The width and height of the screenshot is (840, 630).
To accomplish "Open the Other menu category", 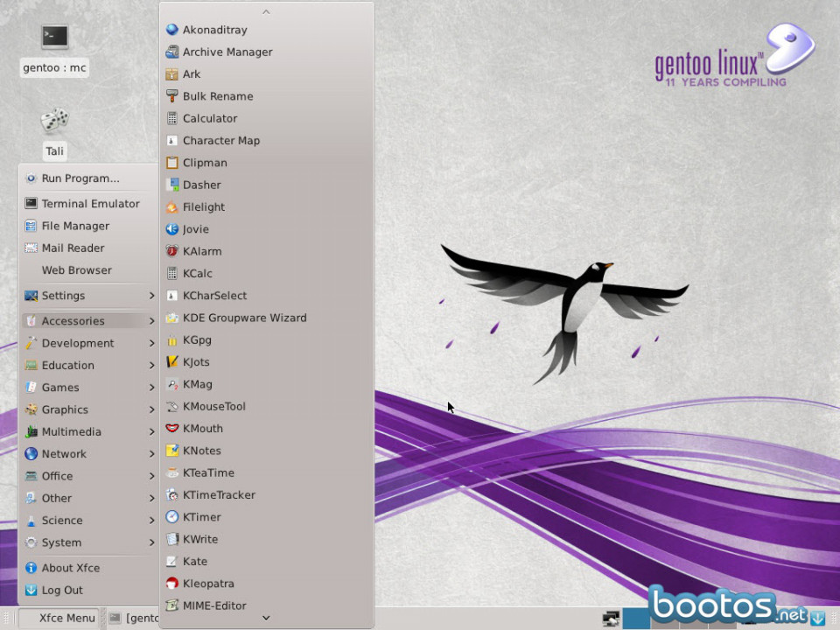I will pos(89,498).
